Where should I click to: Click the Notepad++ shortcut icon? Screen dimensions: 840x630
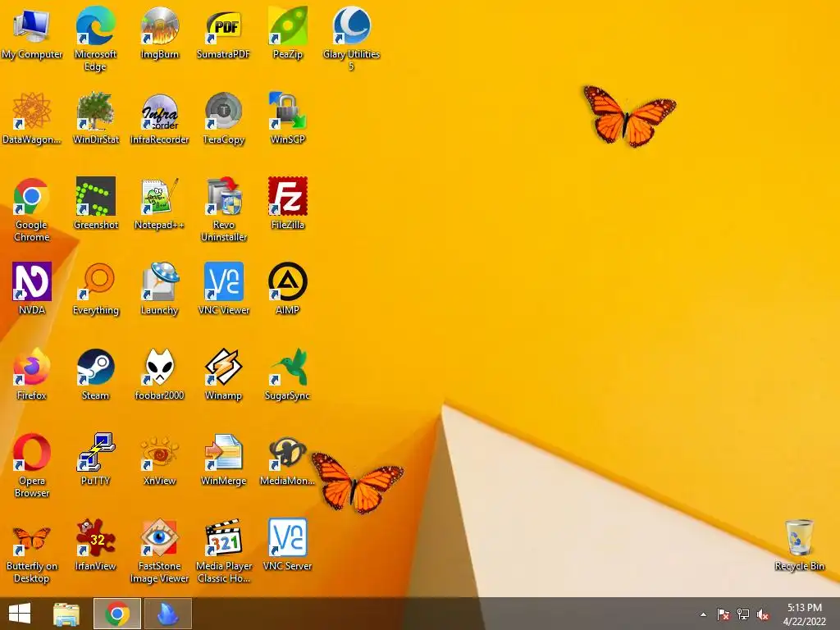[159, 197]
